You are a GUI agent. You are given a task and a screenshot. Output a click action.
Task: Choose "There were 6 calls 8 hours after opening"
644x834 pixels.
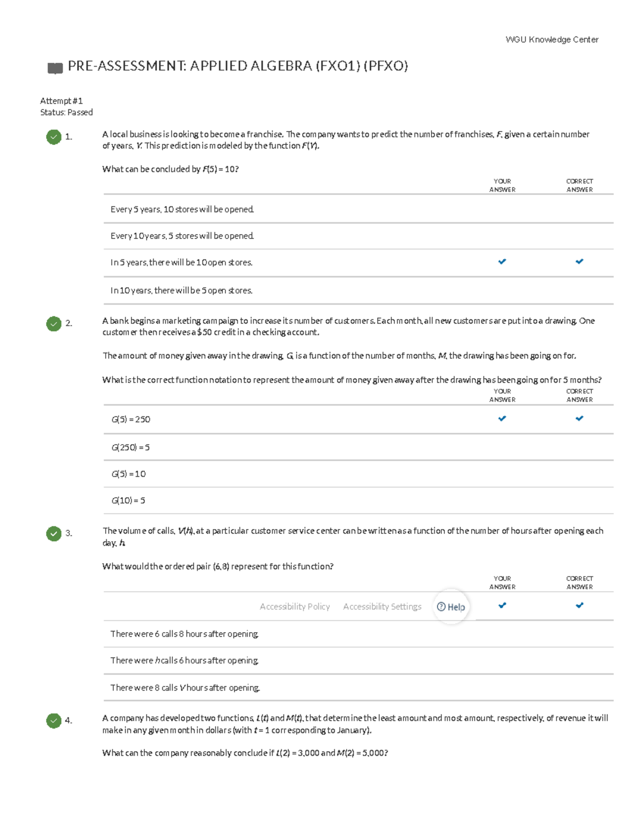[184, 634]
